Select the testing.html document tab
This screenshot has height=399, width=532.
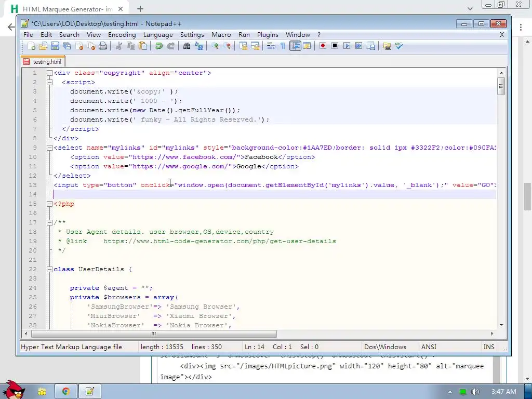[43, 62]
